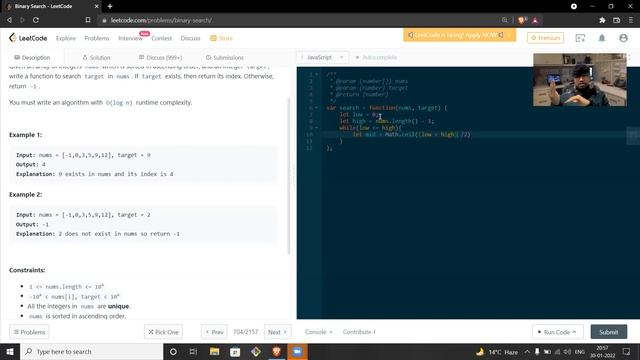Screen dimensions: 640x360
Task: Open the Windows Start menu
Action: [10, 351]
